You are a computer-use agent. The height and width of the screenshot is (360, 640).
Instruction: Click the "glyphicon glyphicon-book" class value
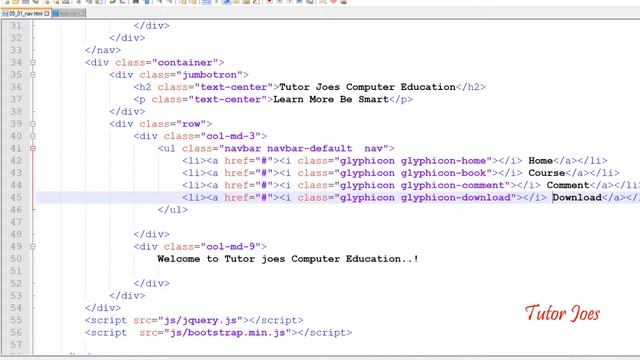tap(413, 173)
